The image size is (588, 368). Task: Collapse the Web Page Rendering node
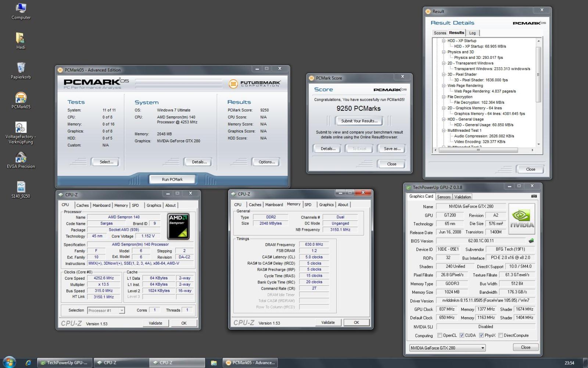click(444, 86)
